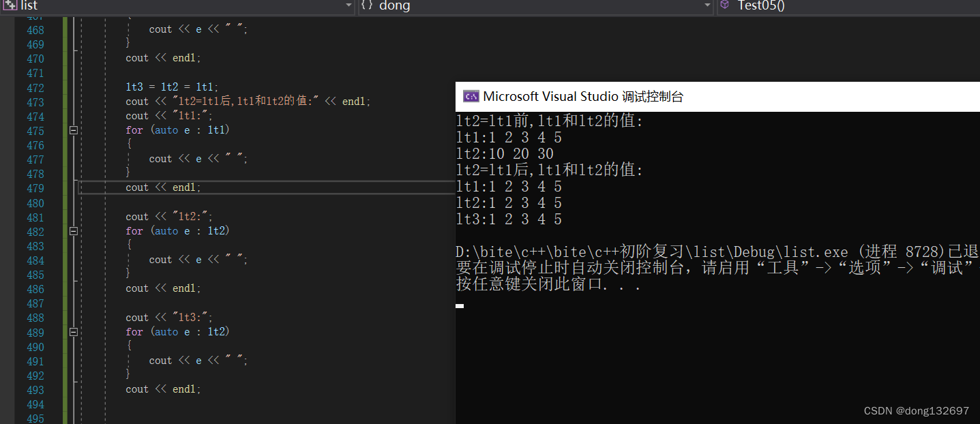980x424 pixels.
Task: Click the purple cube icon beside Test05()
Action: [724, 5]
